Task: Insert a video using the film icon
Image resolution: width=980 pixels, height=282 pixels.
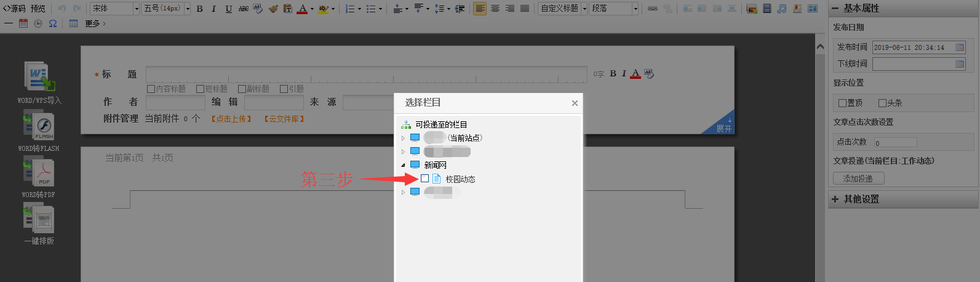Action: pos(767,9)
